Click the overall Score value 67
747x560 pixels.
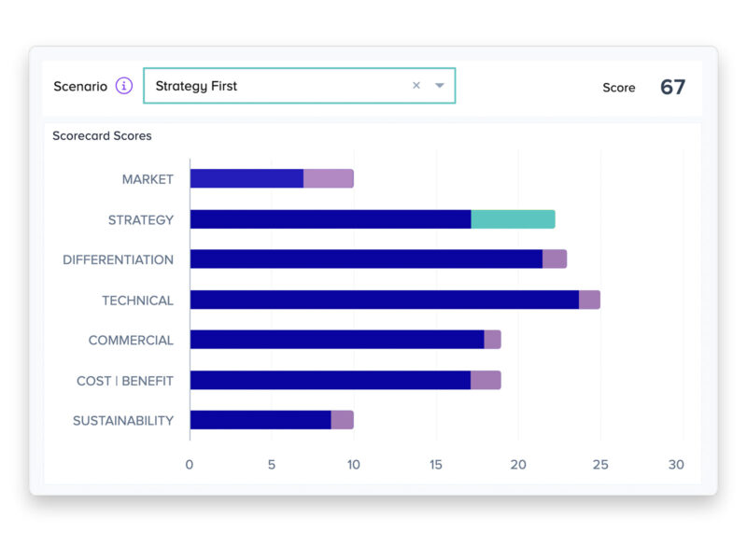coord(672,87)
